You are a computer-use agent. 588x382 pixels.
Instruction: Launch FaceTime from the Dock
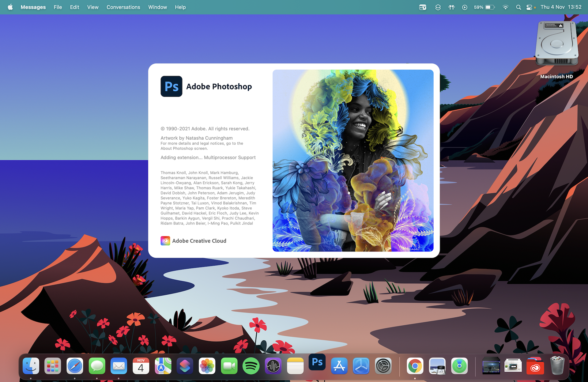[229, 366]
